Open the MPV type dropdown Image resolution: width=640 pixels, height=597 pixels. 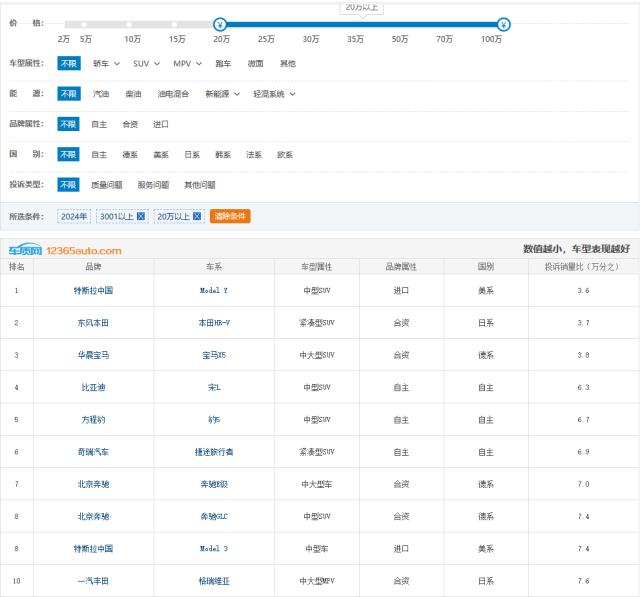click(x=187, y=63)
